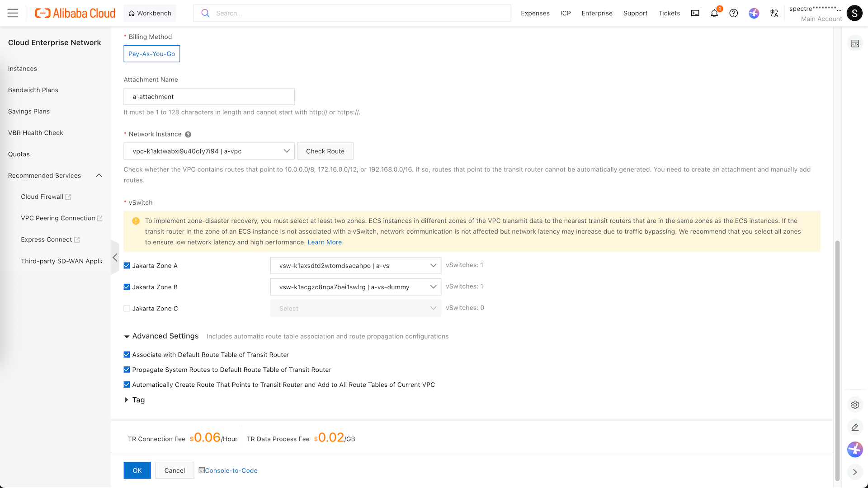The image size is (868, 488).
Task: Open Jakarta Zone B vSwitch dropdown
Action: 355,287
